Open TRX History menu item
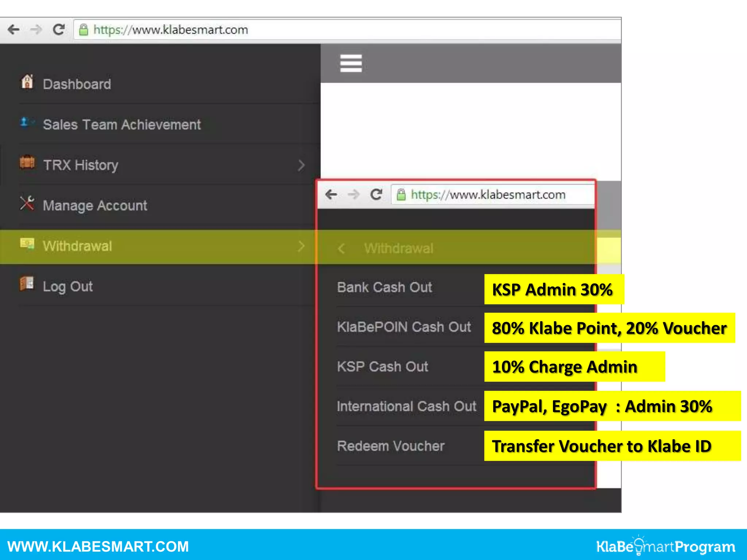 pos(81,165)
